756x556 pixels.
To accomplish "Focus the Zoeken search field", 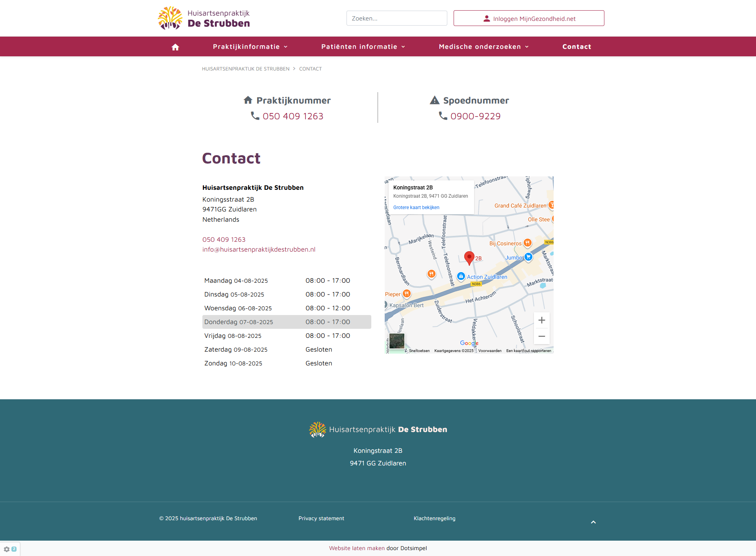I will pyautogui.click(x=397, y=19).
